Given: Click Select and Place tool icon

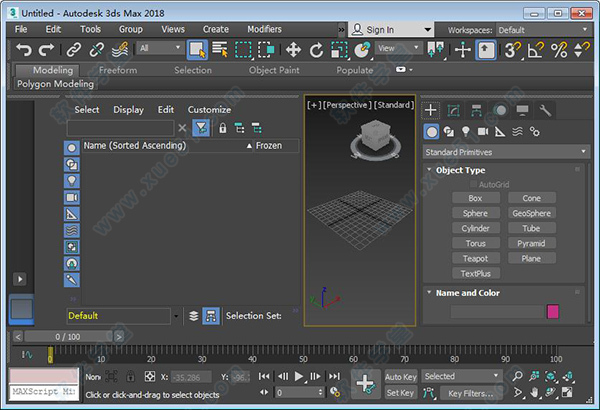Looking at the screenshot, I should tap(362, 50).
